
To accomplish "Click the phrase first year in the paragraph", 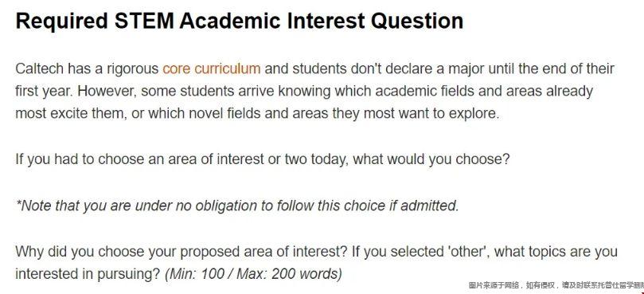I will tap(44, 92).
